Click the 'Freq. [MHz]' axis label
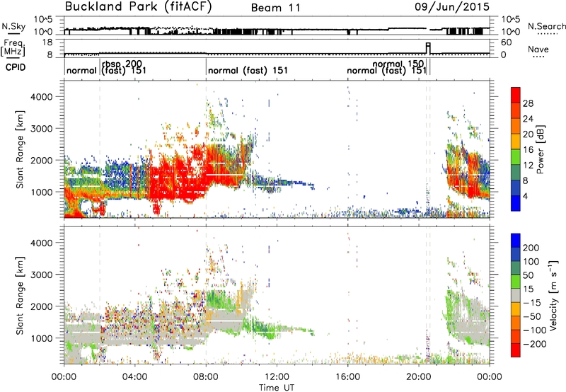The height and width of the screenshot is (392, 566). pos(13,48)
